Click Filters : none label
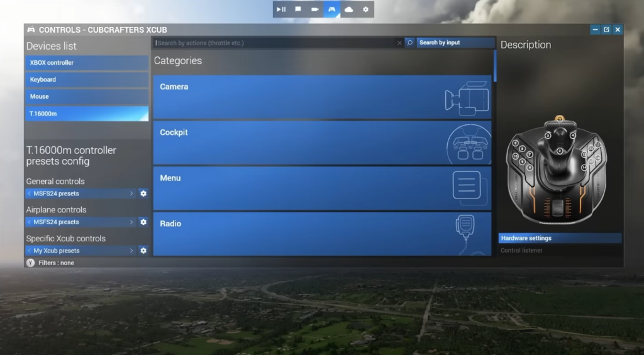 (x=56, y=263)
